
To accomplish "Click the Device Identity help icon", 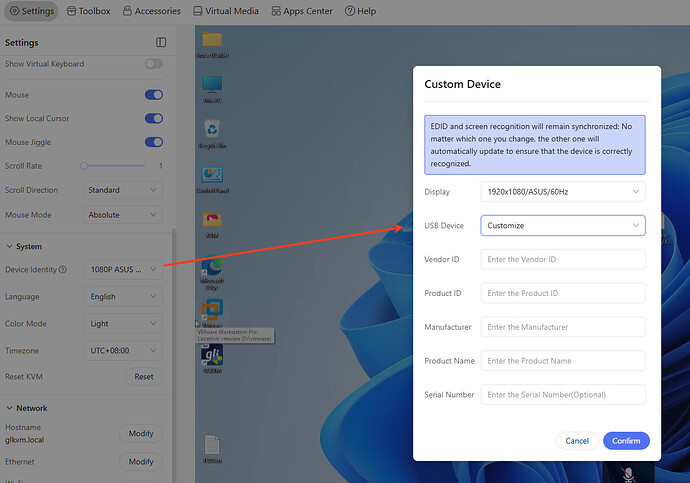I will pos(63,269).
